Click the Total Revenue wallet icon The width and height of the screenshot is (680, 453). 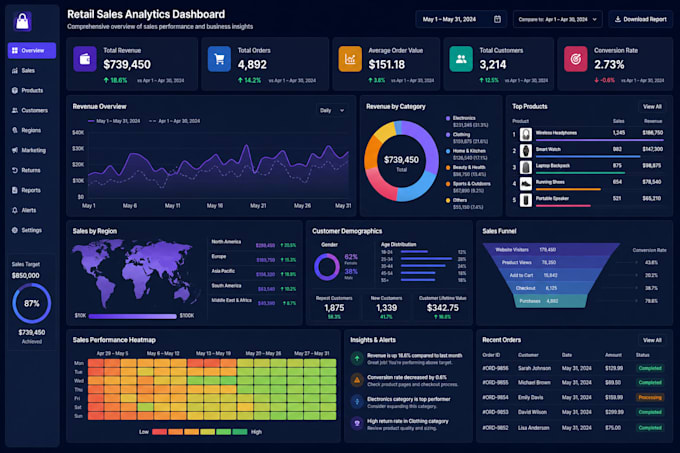[x=85, y=59]
